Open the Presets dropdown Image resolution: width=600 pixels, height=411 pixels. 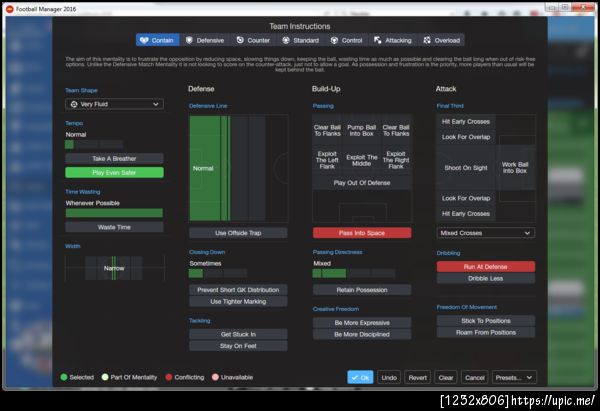[514, 378]
